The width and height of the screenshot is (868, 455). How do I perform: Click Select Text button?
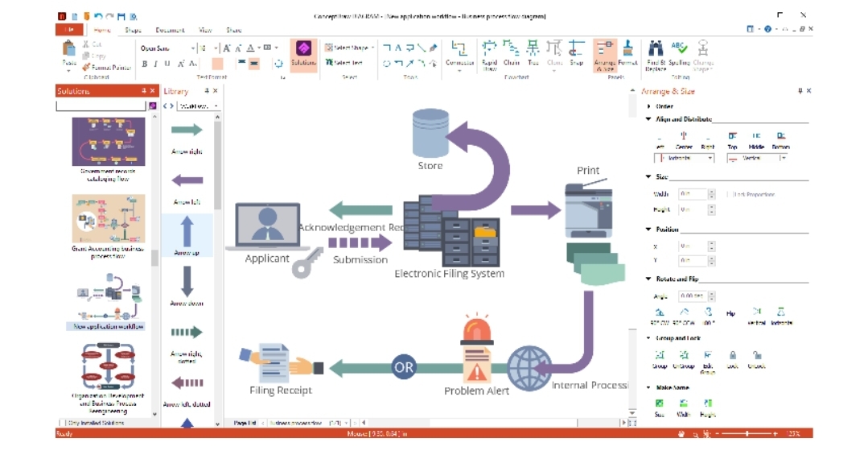point(344,63)
